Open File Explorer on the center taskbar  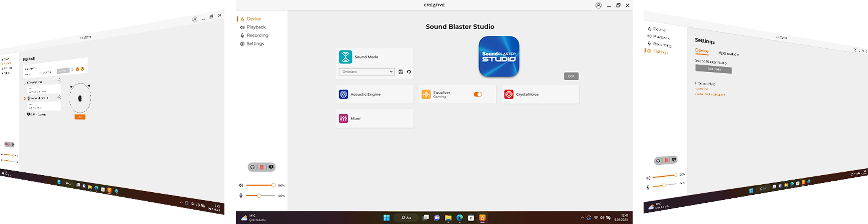coord(448,218)
